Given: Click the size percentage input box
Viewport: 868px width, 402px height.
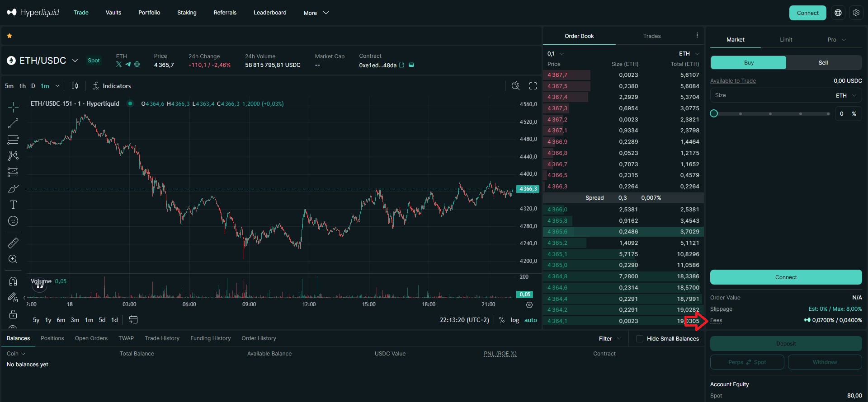Looking at the screenshot, I should (x=848, y=114).
